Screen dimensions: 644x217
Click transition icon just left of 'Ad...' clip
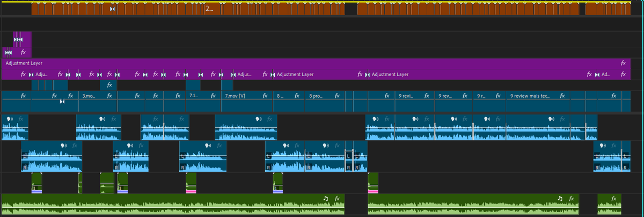tap(597, 75)
